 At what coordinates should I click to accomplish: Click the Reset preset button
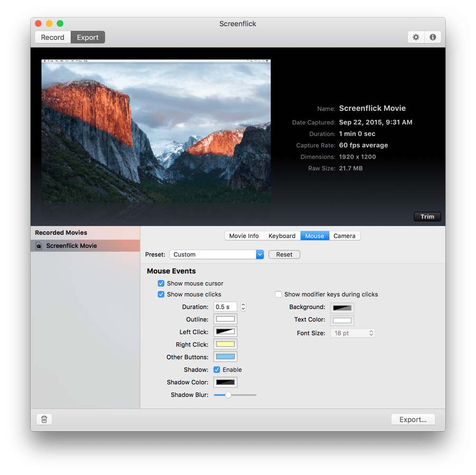click(x=284, y=254)
